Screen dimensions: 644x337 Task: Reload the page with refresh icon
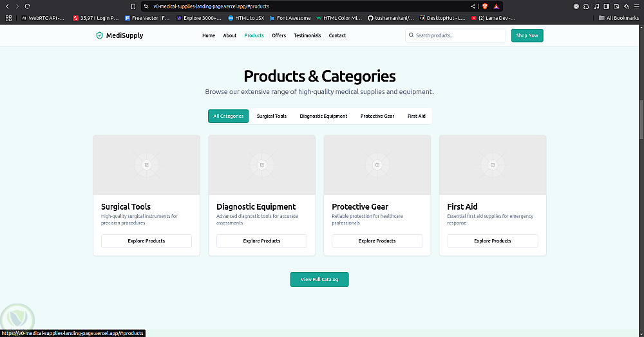(x=28, y=6)
